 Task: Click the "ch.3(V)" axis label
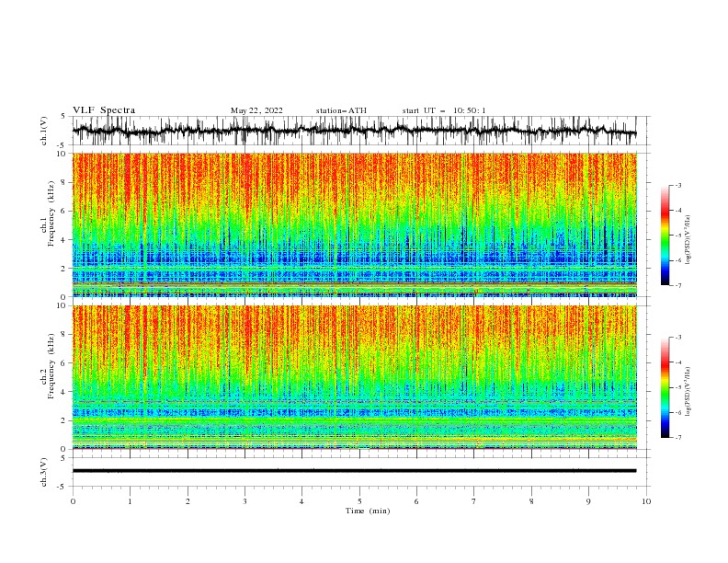coord(44,472)
